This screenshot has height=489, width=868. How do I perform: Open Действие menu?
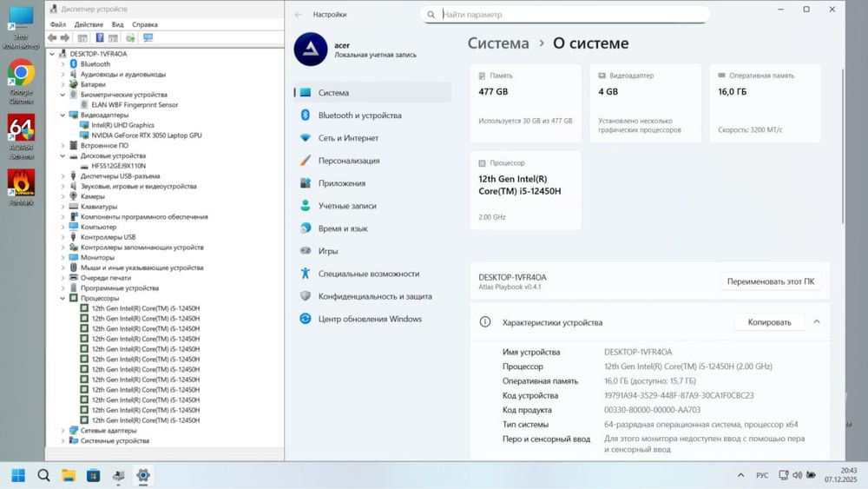[x=89, y=24]
